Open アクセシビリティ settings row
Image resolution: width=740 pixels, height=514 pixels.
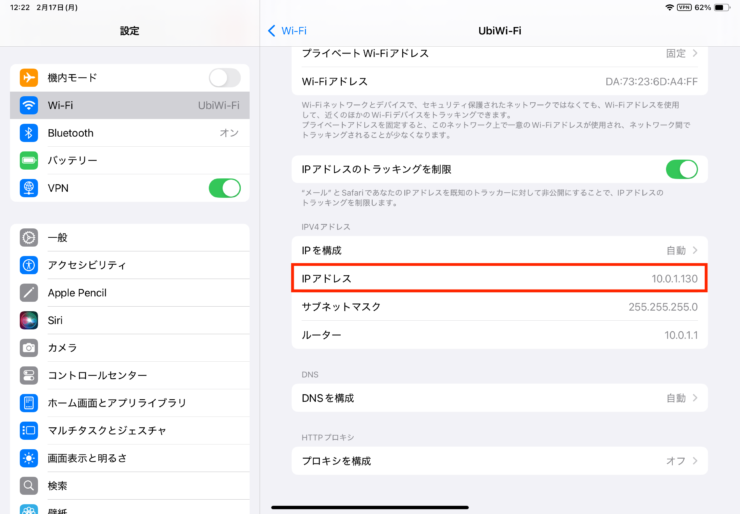tap(130, 265)
